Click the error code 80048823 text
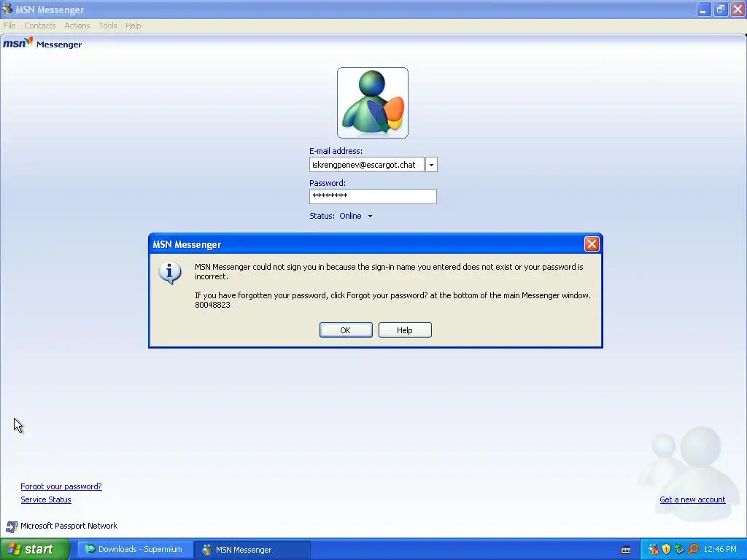 (212, 305)
